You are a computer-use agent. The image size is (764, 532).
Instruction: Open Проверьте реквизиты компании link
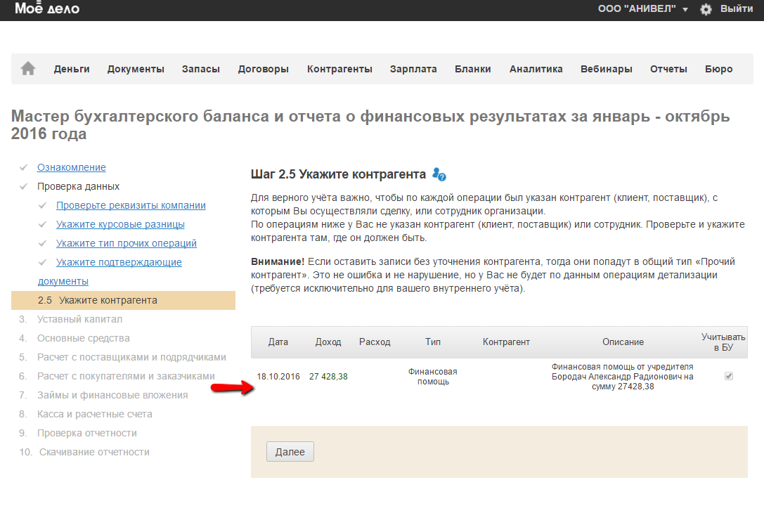click(131, 205)
